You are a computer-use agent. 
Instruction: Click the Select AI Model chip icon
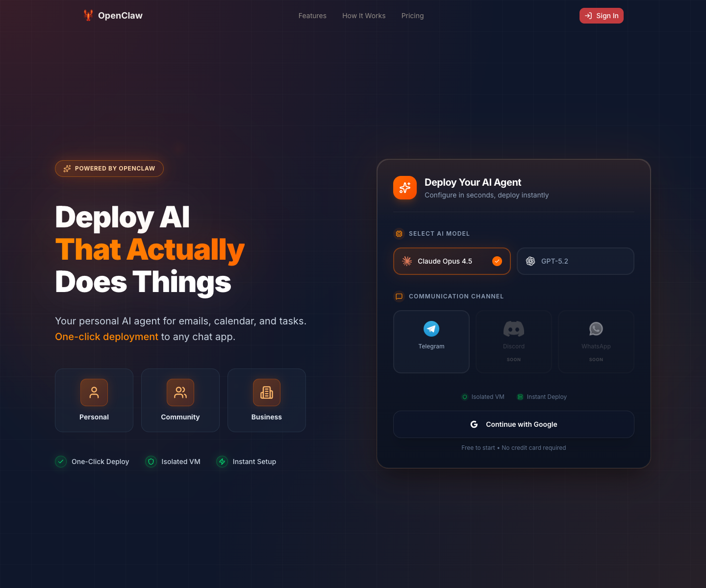[x=399, y=234]
